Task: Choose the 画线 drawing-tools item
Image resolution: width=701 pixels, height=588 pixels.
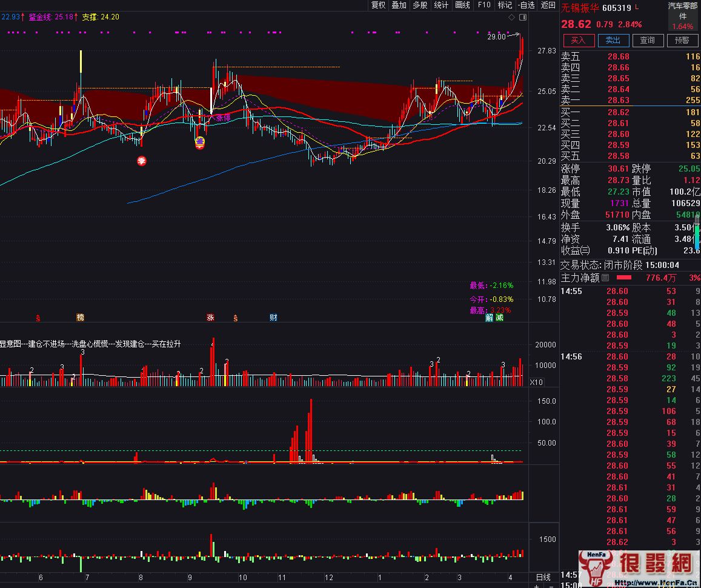Action: [x=462, y=5]
